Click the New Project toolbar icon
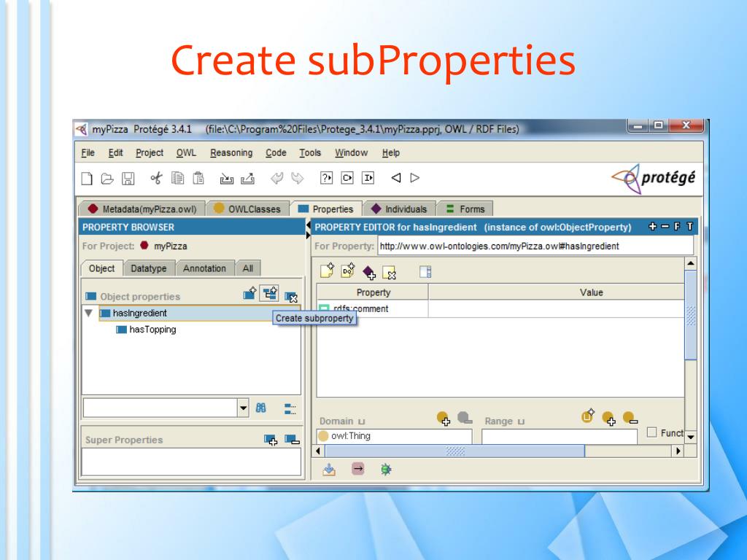The width and height of the screenshot is (747, 560). coord(87,178)
